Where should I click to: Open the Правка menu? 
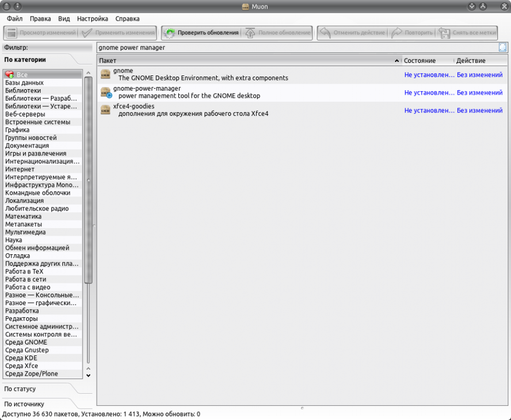40,19
